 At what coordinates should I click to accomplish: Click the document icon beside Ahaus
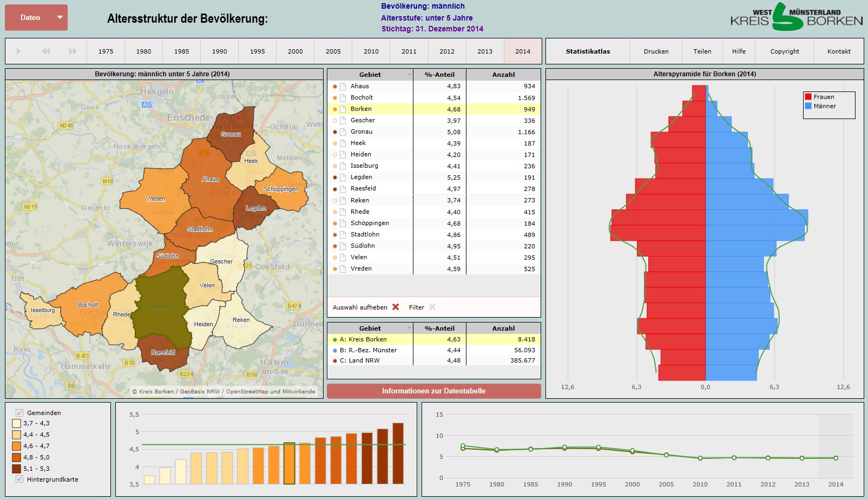pos(343,87)
